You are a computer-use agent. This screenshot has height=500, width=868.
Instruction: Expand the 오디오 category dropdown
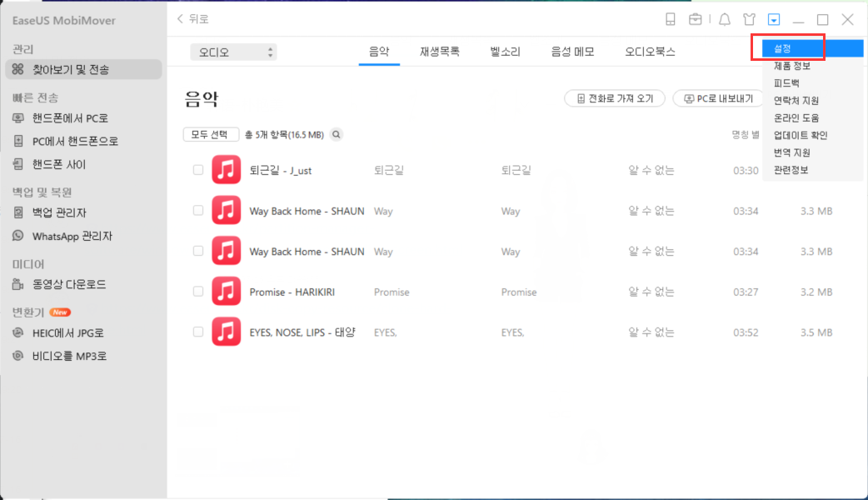[x=233, y=52]
